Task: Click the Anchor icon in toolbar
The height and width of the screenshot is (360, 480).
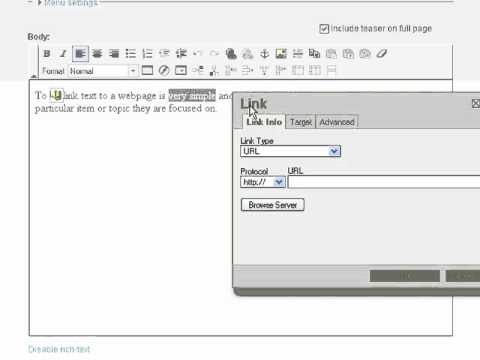Action: coord(264,54)
